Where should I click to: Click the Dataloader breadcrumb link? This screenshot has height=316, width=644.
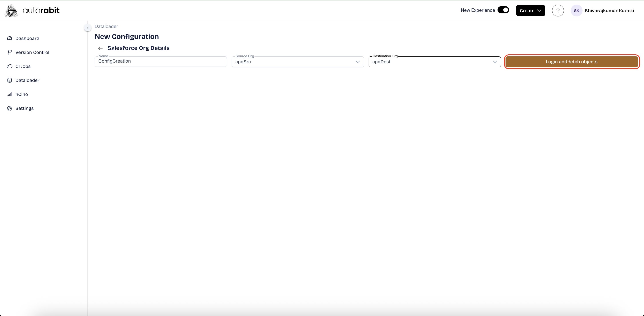106,26
